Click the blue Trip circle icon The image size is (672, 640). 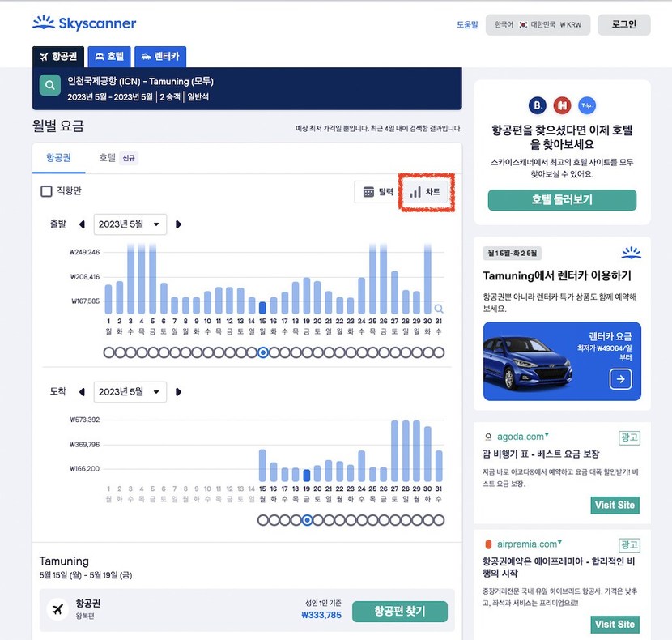(587, 105)
